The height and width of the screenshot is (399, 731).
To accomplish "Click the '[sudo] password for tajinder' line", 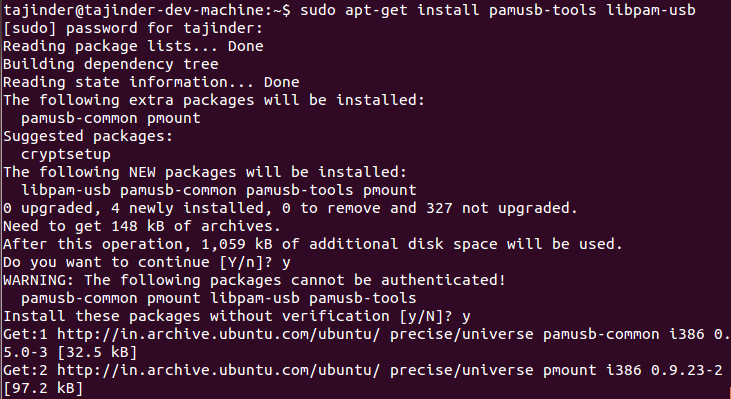I will (133, 28).
